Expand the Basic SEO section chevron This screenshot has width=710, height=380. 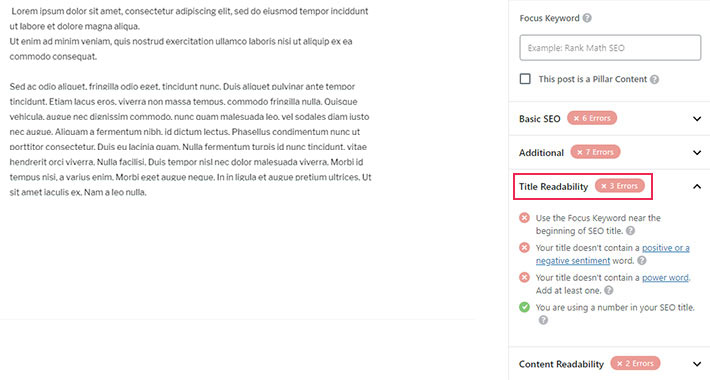click(697, 119)
